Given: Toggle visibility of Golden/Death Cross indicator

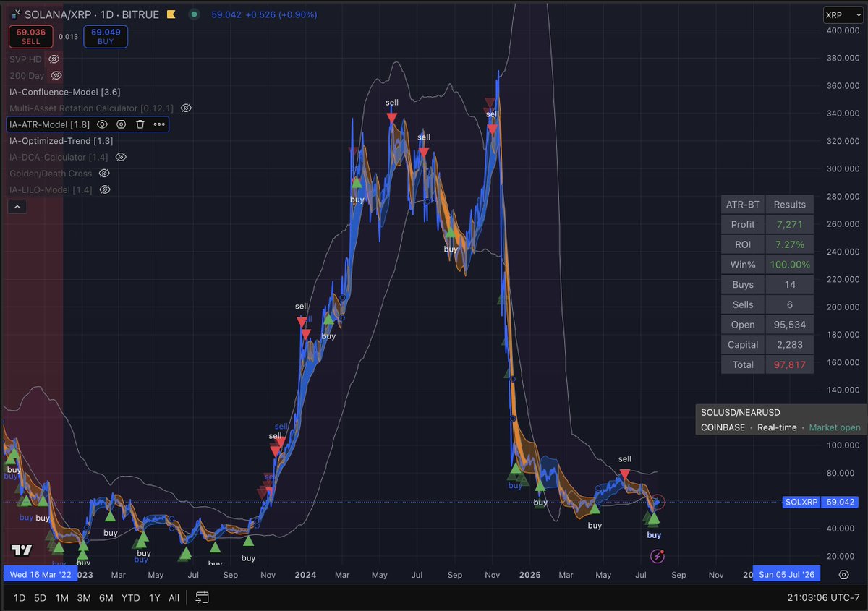Looking at the screenshot, I should coord(104,174).
